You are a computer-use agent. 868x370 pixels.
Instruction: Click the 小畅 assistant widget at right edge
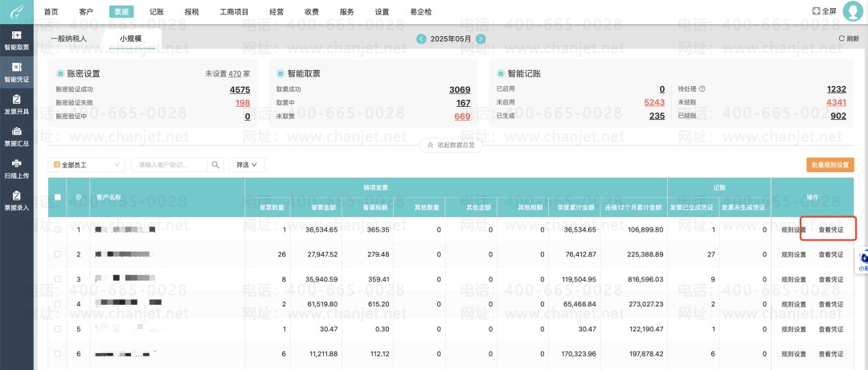(862, 261)
